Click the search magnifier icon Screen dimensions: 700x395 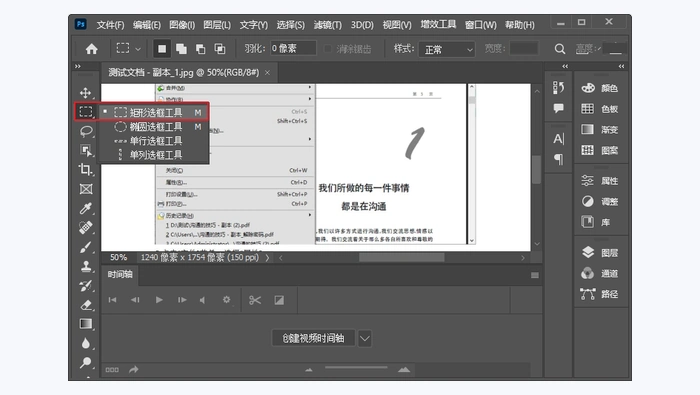[x=559, y=49]
